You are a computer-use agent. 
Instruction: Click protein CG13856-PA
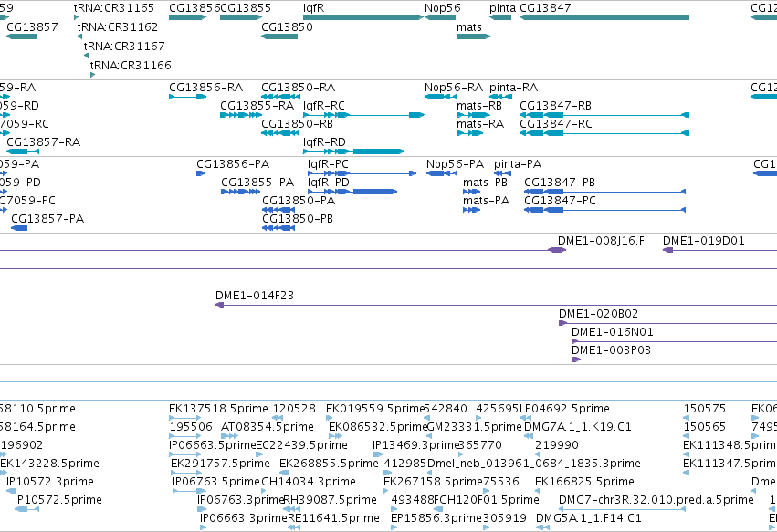coord(201,173)
